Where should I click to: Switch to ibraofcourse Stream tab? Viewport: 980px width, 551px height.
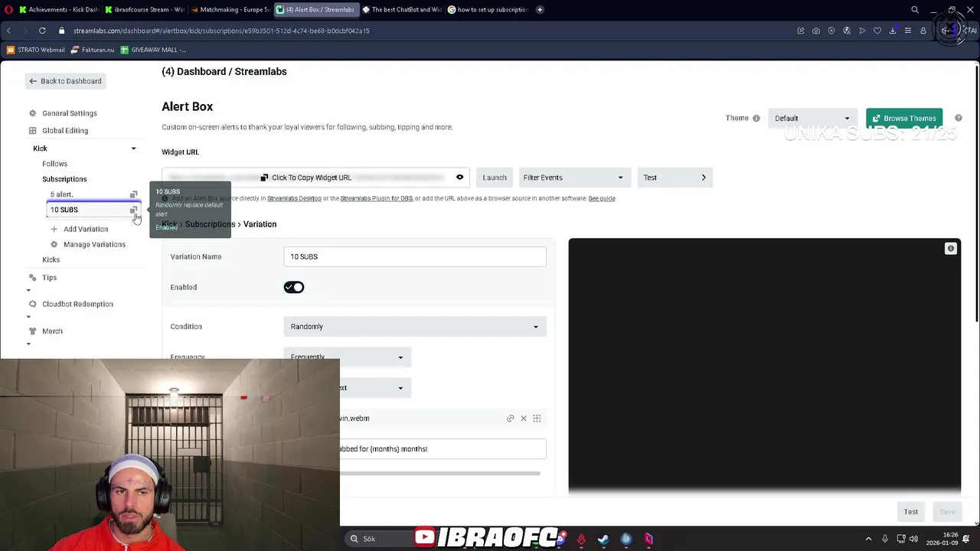pyautogui.click(x=143, y=10)
